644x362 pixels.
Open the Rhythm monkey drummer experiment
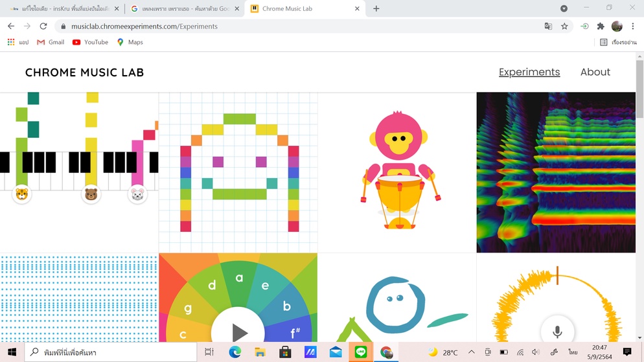397,172
